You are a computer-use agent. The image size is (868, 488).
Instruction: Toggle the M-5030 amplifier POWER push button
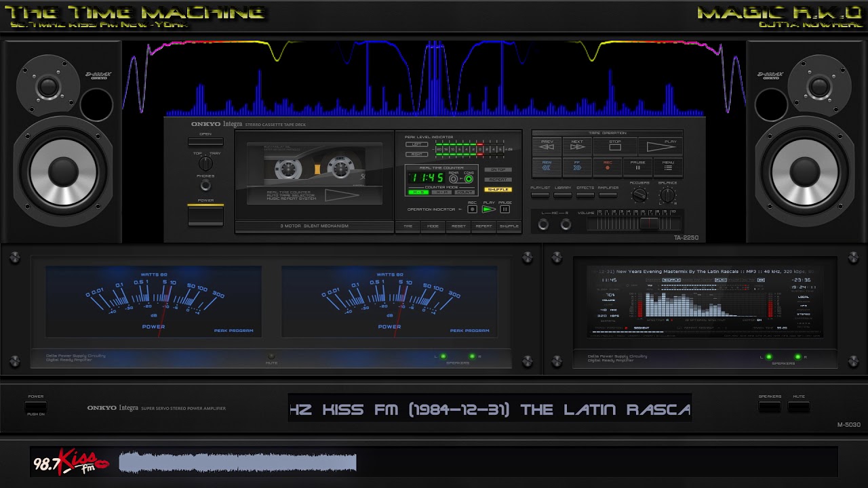point(36,407)
